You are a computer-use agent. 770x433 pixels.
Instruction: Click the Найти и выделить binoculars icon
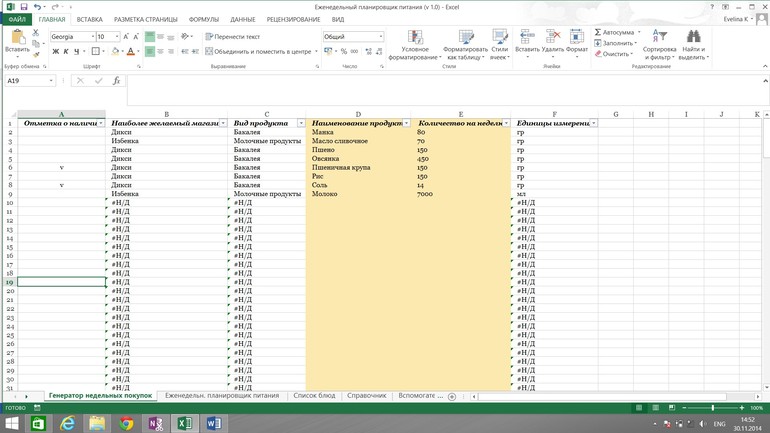[693, 38]
